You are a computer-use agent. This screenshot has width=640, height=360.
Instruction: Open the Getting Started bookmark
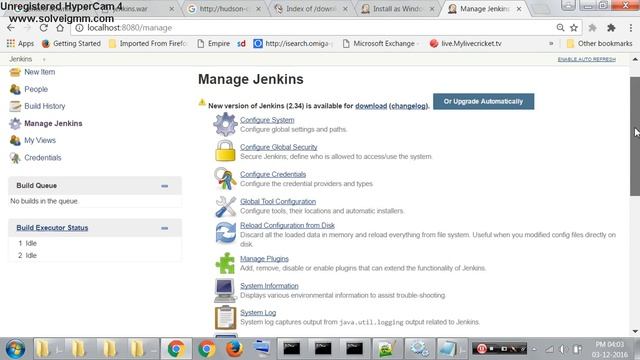coord(71,43)
